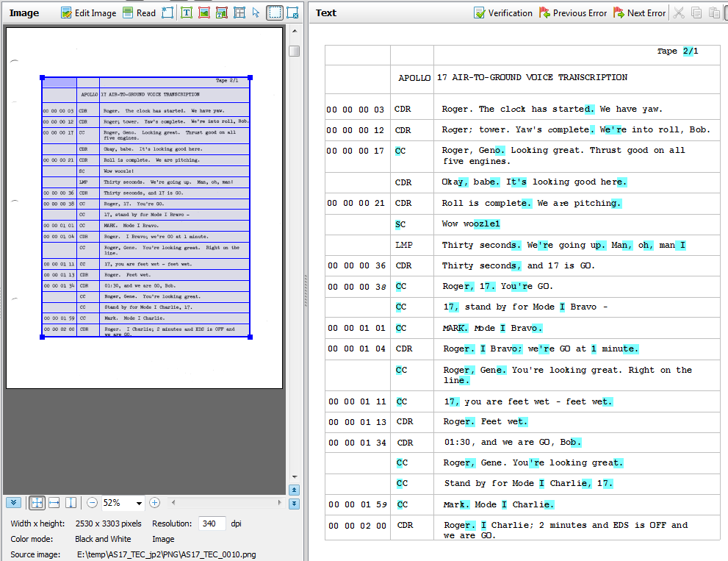This screenshot has width=728, height=561.
Task: Click the Paste clipboard icon
Action: pyautogui.click(x=714, y=13)
